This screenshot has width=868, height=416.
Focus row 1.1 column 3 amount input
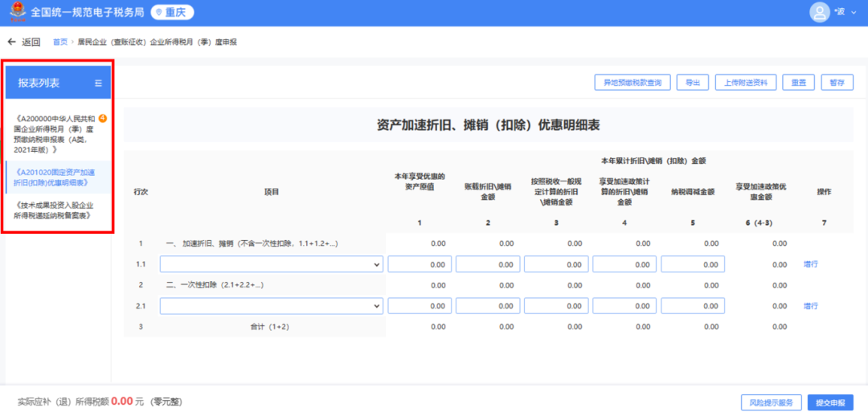coord(556,264)
